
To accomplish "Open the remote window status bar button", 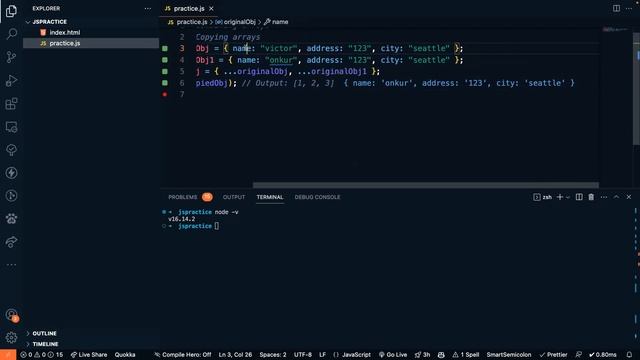I will (8, 355).
